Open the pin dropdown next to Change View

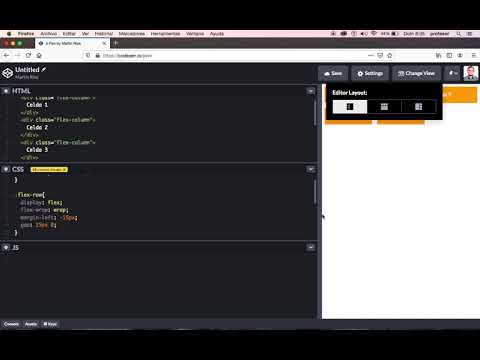pos(453,73)
